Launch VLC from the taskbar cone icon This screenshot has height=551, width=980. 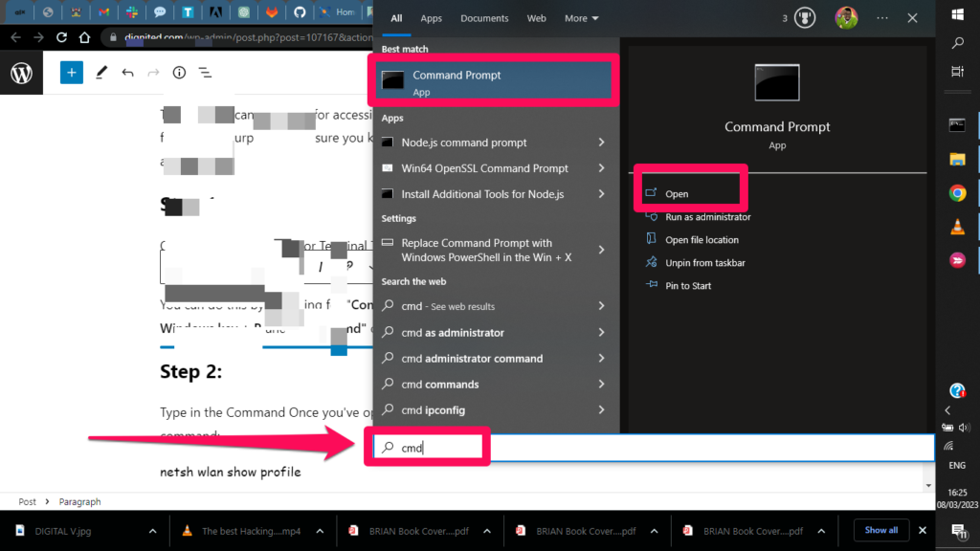957,227
